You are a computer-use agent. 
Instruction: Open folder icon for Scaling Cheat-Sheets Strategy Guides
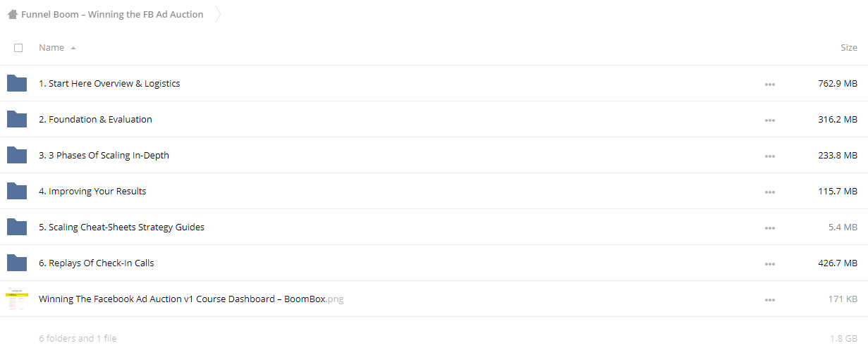(17, 227)
